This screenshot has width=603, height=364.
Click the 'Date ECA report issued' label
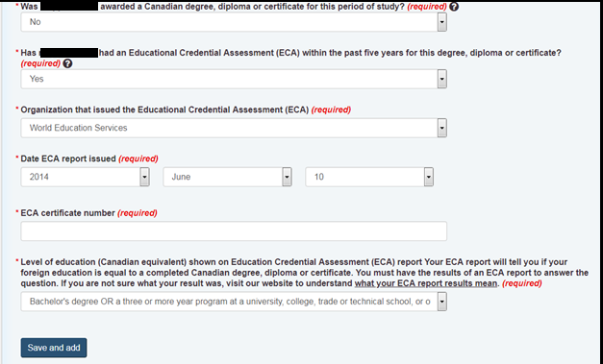tap(68, 158)
